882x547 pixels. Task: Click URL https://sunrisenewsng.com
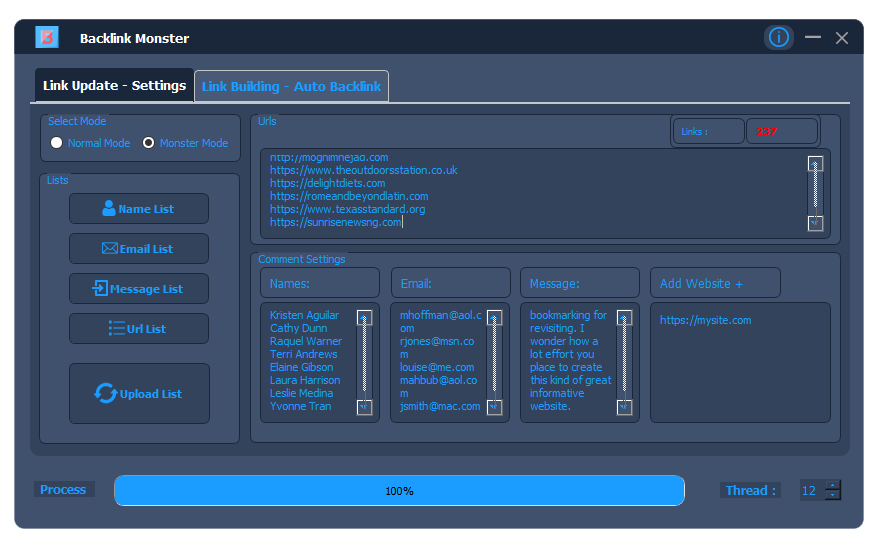(335, 222)
